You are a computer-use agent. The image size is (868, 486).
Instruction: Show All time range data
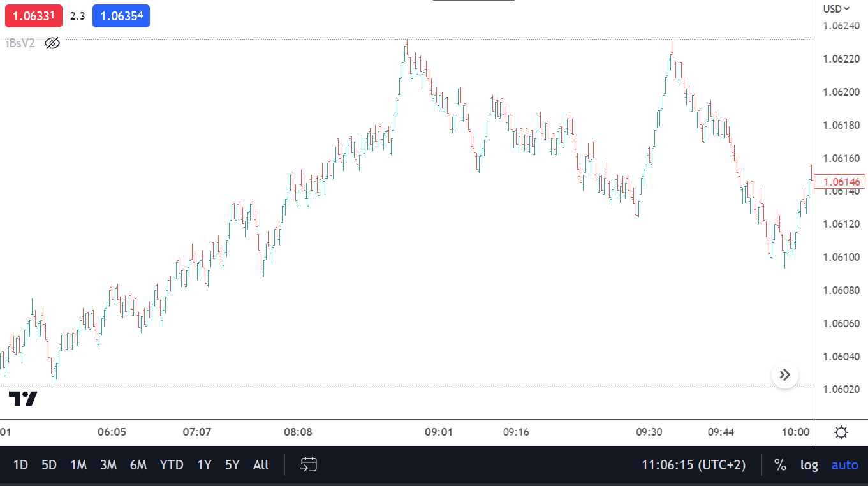[x=261, y=465]
